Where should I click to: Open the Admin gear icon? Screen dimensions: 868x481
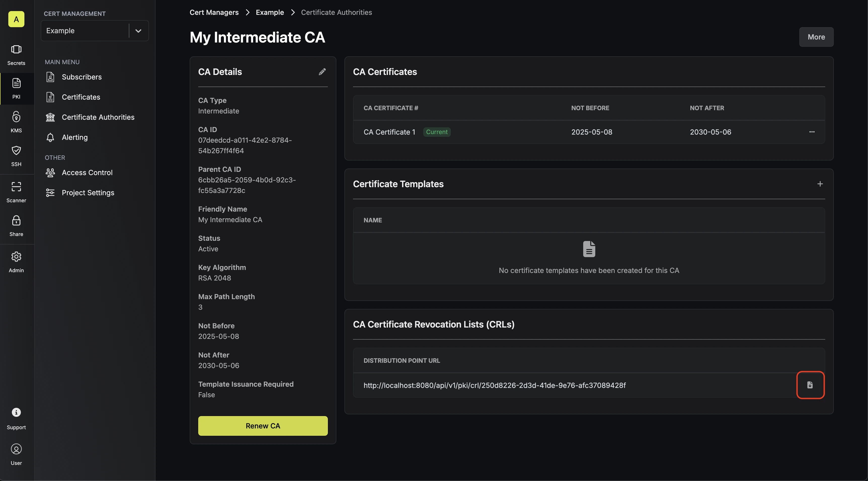click(x=16, y=257)
